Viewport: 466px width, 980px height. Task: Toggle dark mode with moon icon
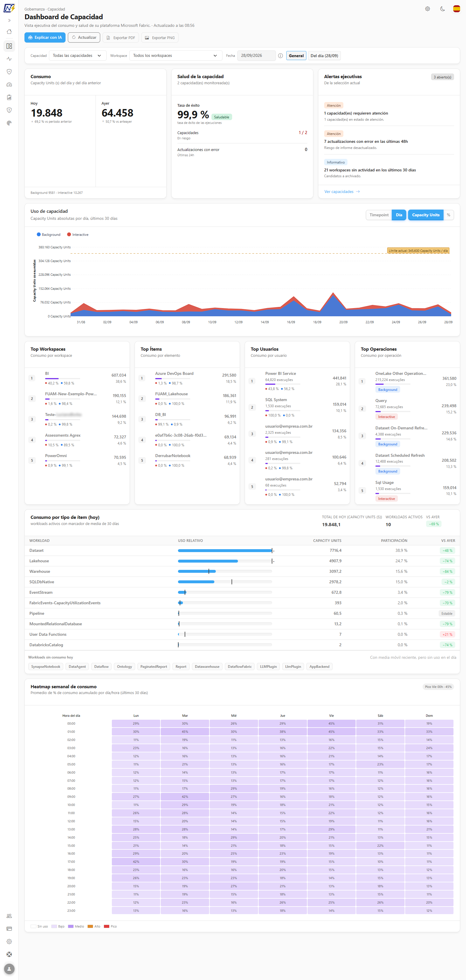(x=442, y=9)
